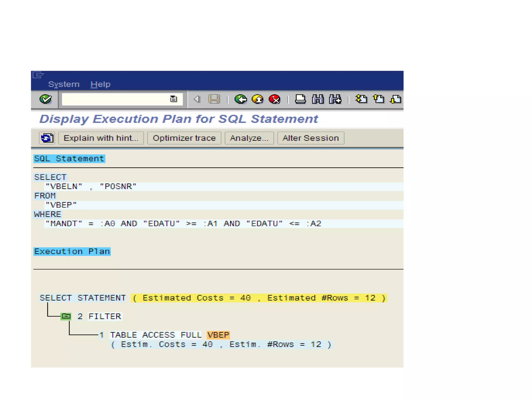Click into the transaction command field
Viewport: 532px width, 399px height.
coord(114,99)
